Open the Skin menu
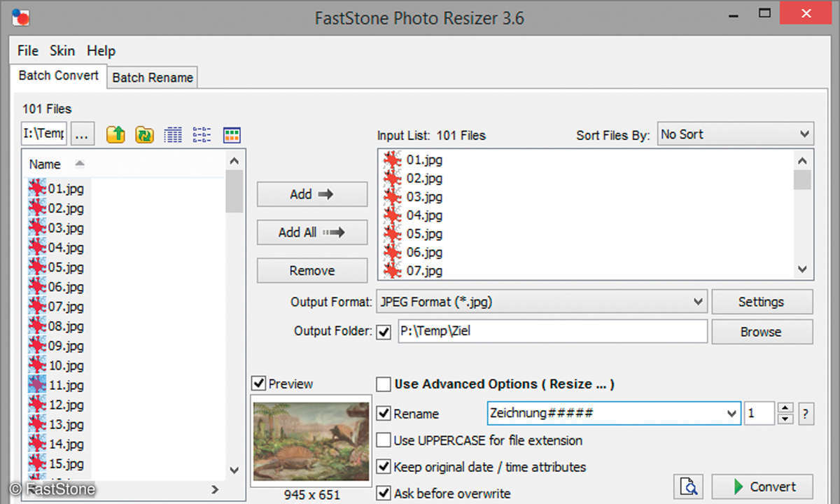Image resolution: width=840 pixels, height=504 pixels. [x=62, y=50]
